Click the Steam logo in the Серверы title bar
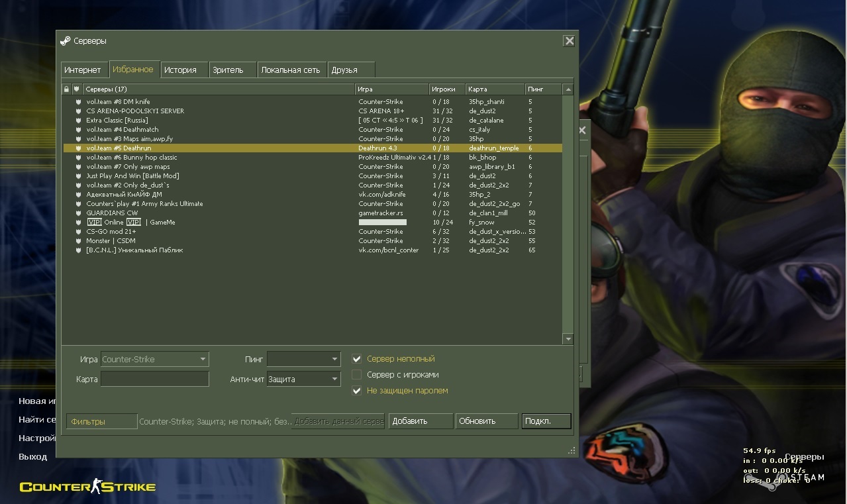Viewport: 847px width, 504px height. pos(65,40)
